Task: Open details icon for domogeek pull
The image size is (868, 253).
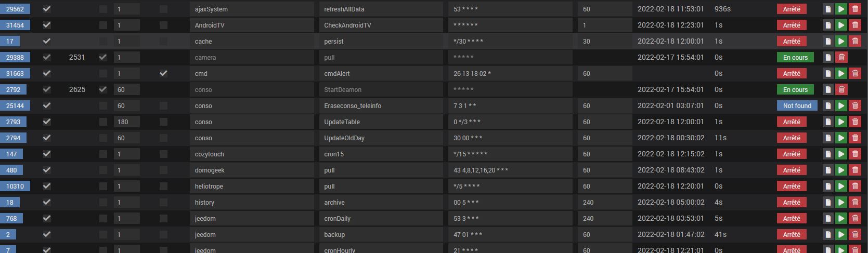Action: (x=827, y=170)
